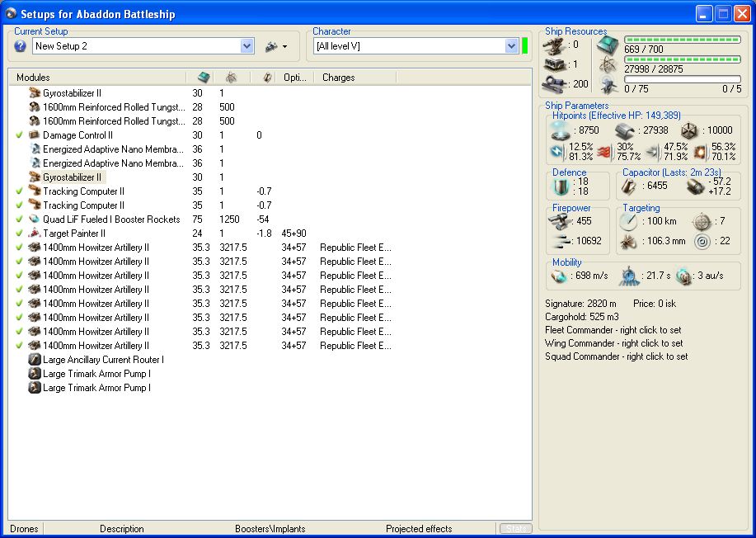Image resolution: width=756 pixels, height=538 pixels.
Task: Click the Boosters\Implants tab
Action: click(x=270, y=529)
